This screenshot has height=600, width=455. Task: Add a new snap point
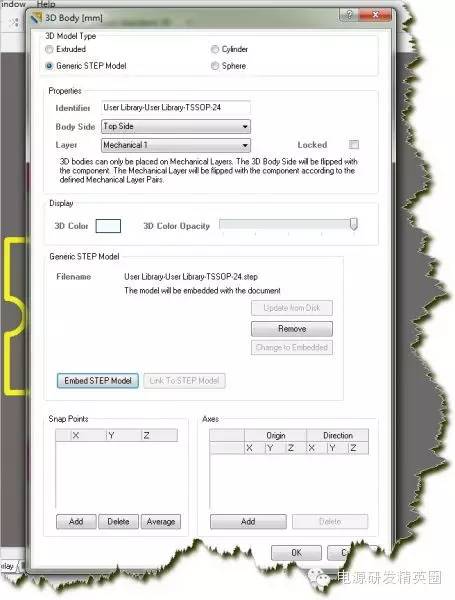[76, 522]
